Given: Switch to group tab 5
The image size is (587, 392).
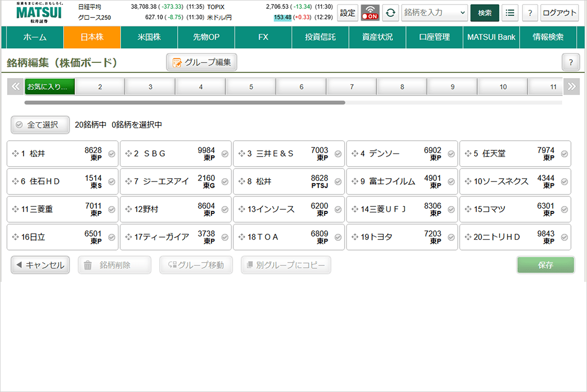Looking at the screenshot, I should point(251,87).
